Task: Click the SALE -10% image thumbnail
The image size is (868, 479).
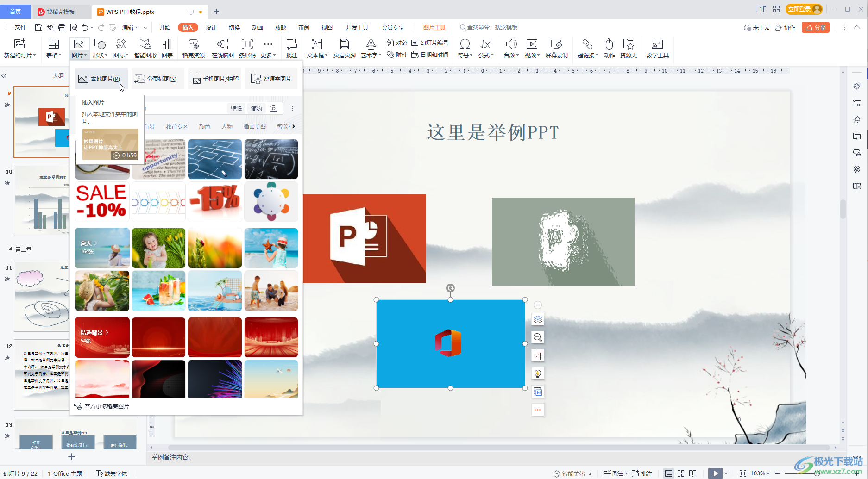Action: pos(102,201)
